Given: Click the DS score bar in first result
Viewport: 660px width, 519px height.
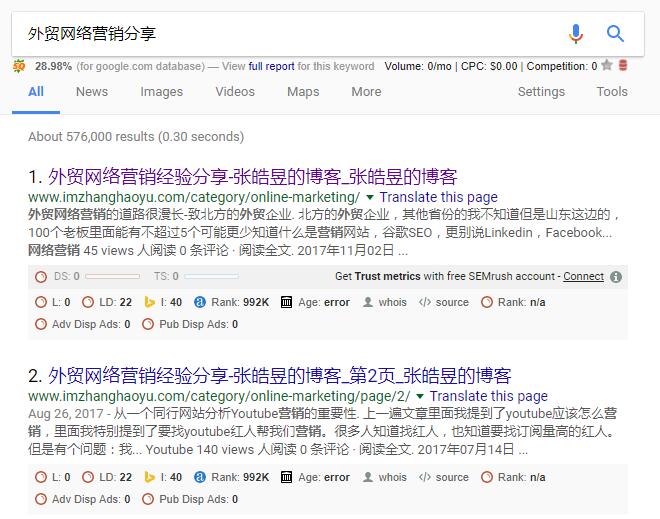Looking at the screenshot, I should point(112,276).
